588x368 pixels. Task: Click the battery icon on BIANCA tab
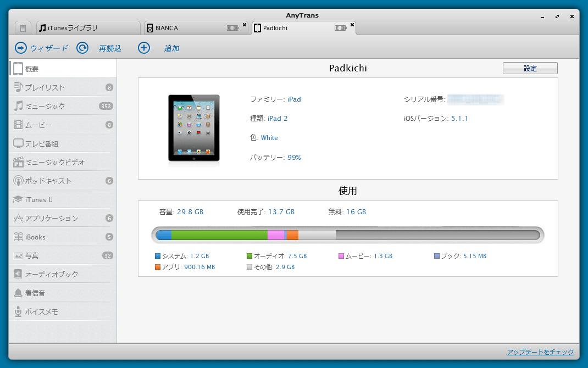pos(233,28)
